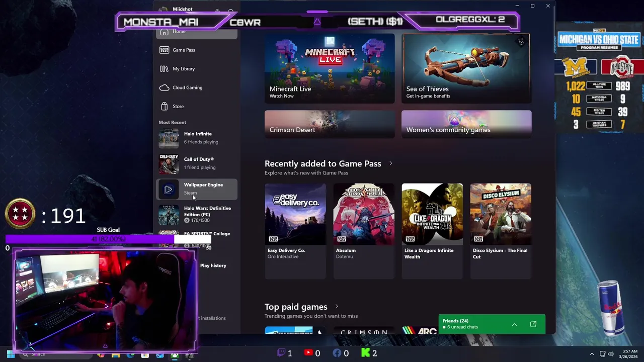The image size is (644, 362).
Task: Select the Cloud Gaming cloud icon
Action: [164, 87]
